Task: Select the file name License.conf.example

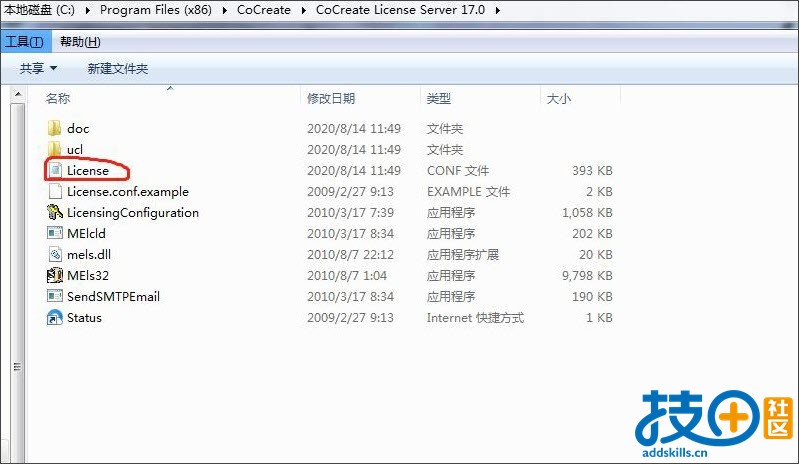Action: (128, 192)
